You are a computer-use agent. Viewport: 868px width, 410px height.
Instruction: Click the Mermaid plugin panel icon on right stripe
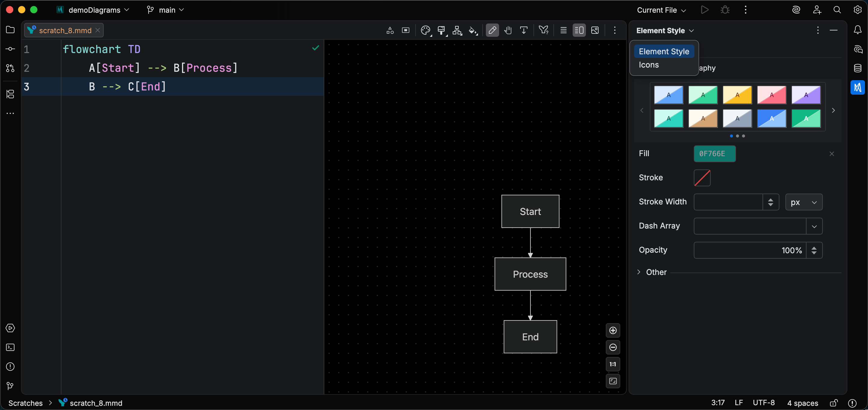click(x=857, y=88)
